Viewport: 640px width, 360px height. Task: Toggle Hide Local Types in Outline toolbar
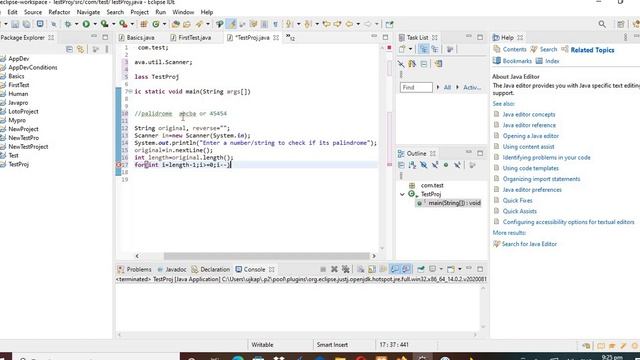click(x=457, y=165)
